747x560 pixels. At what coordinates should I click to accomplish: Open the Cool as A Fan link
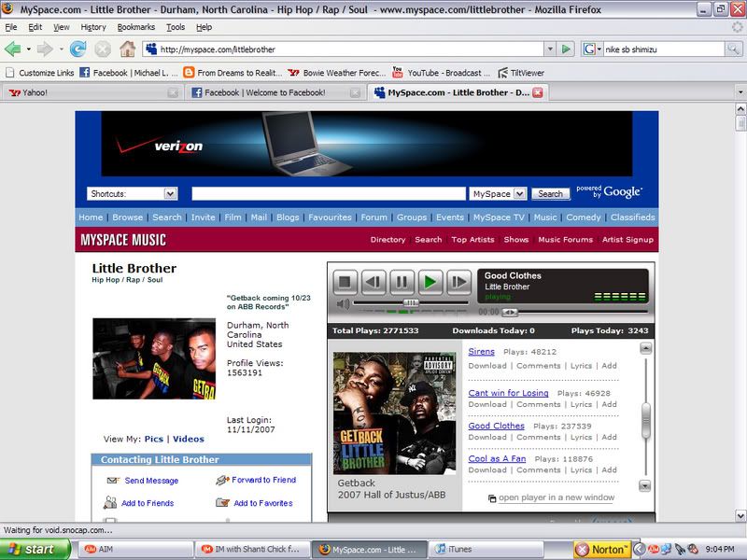(497, 458)
